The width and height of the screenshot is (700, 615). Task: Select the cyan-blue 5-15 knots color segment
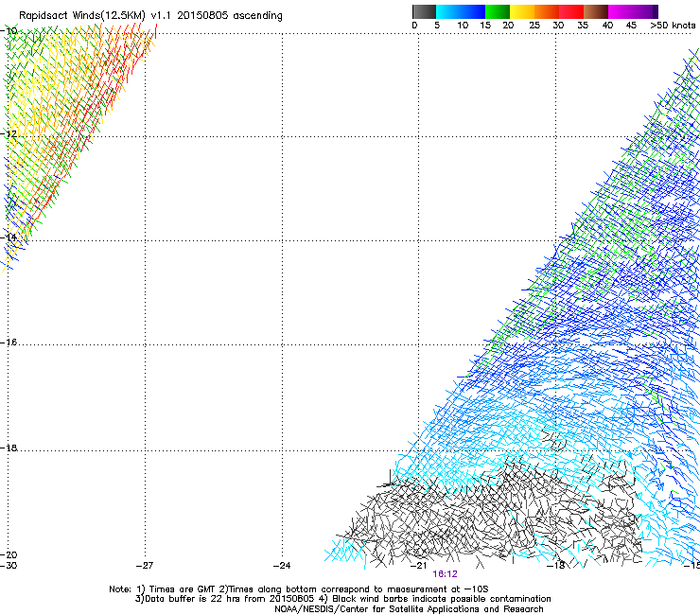point(461,11)
